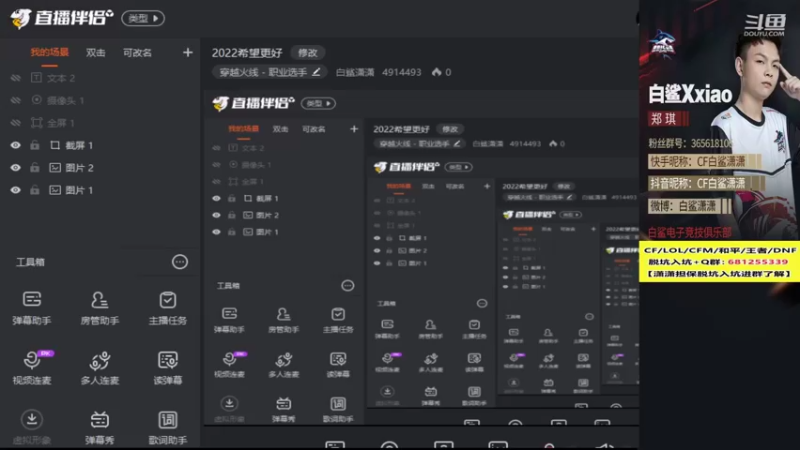Click the 工具箱 more icon in the largest nested preview

click(x=347, y=286)
